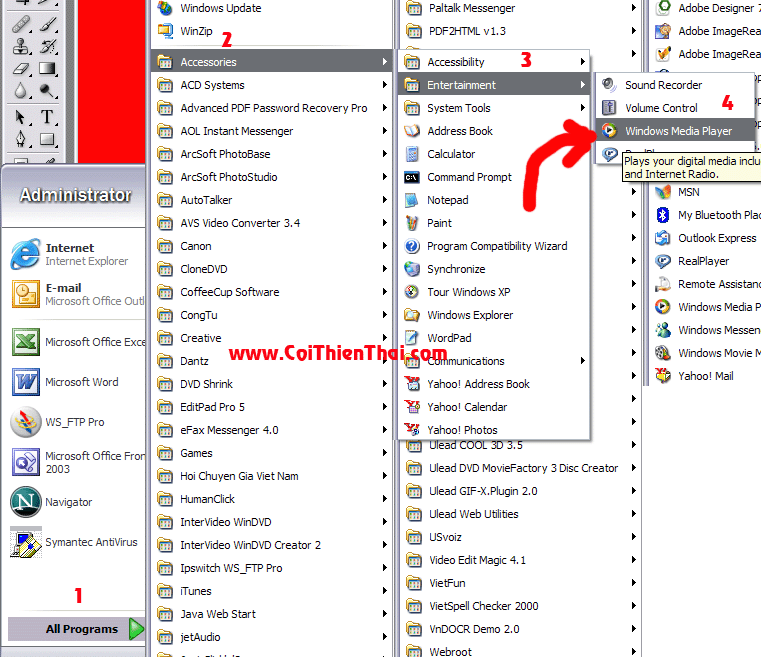The height and width of the screenshot is (657, 761).
Task: Open Yahoo! Calendar
Action: [494, 407]
